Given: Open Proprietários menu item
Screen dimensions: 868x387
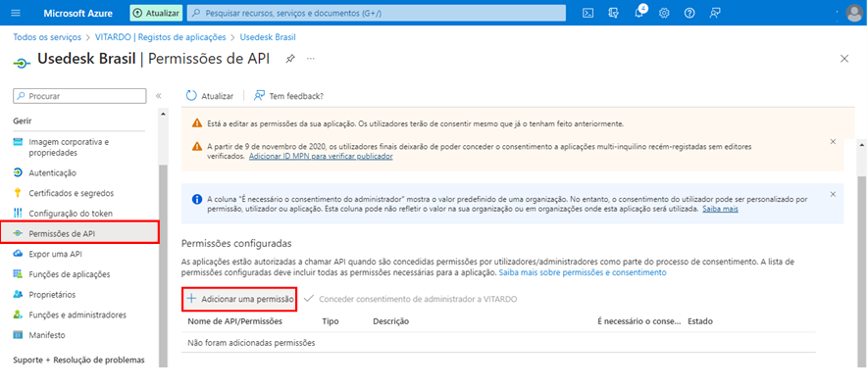Looking at the screenshot, I should 52,294.
